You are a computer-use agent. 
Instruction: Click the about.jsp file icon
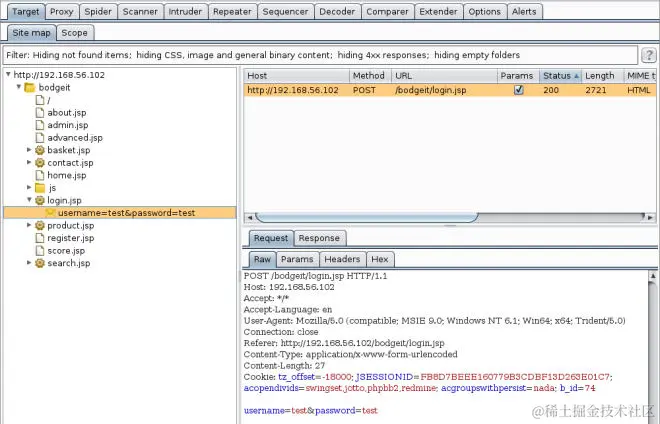[x=40, y=112]
